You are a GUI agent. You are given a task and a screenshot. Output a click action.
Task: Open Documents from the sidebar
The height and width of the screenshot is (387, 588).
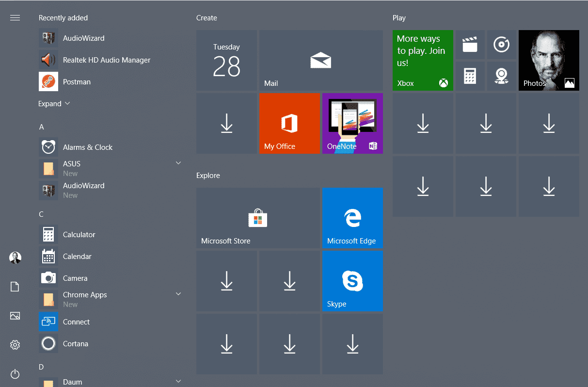click(15, 287)
